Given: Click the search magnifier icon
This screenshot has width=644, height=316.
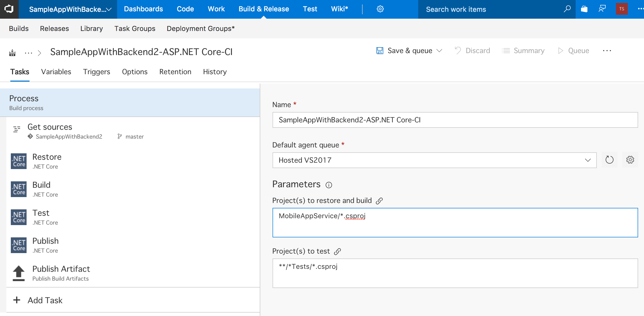Looking at the screenshot, I should click(x=567, y=9).
